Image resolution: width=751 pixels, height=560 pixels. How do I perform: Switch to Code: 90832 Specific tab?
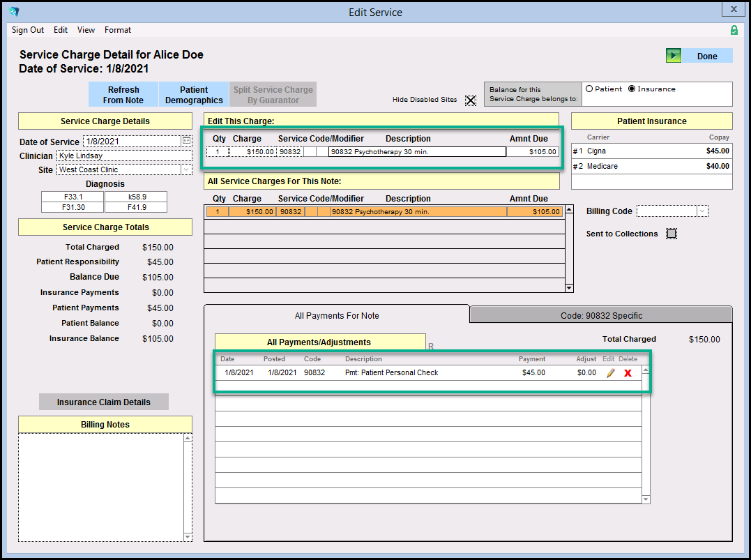(601, 315)
